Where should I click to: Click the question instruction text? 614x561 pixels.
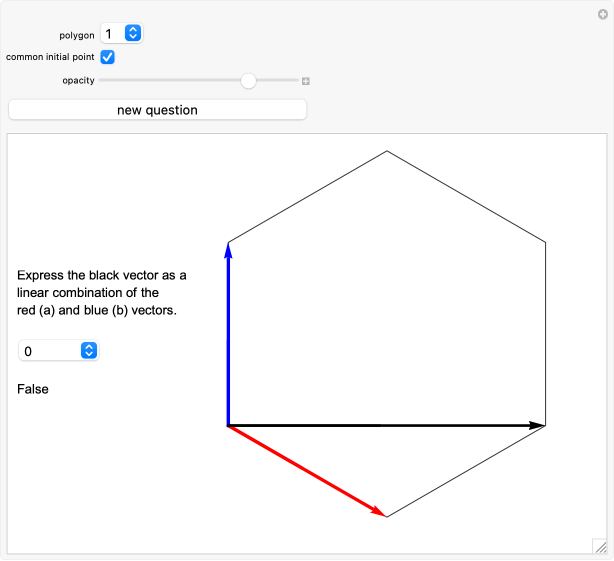point(101,293)
